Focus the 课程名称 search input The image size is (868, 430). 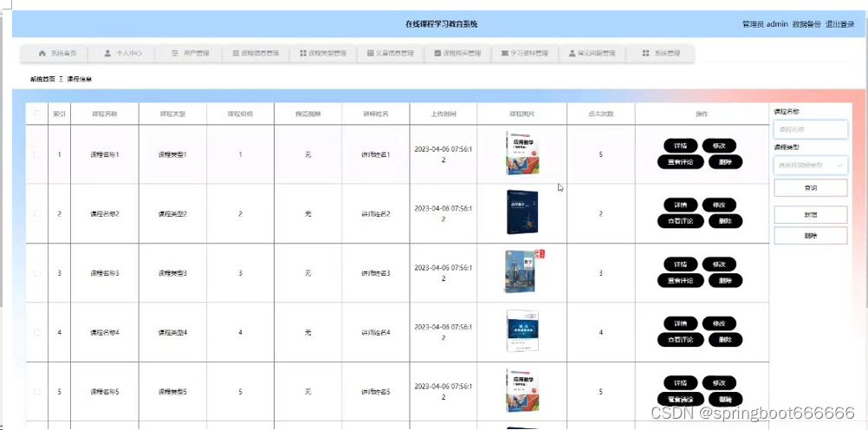click(811, 129)
